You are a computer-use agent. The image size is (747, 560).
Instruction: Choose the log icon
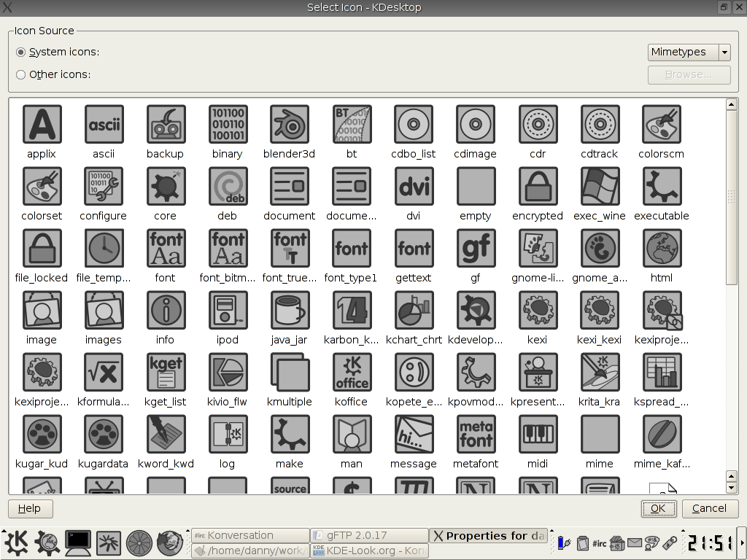click(x=228, y=434)
